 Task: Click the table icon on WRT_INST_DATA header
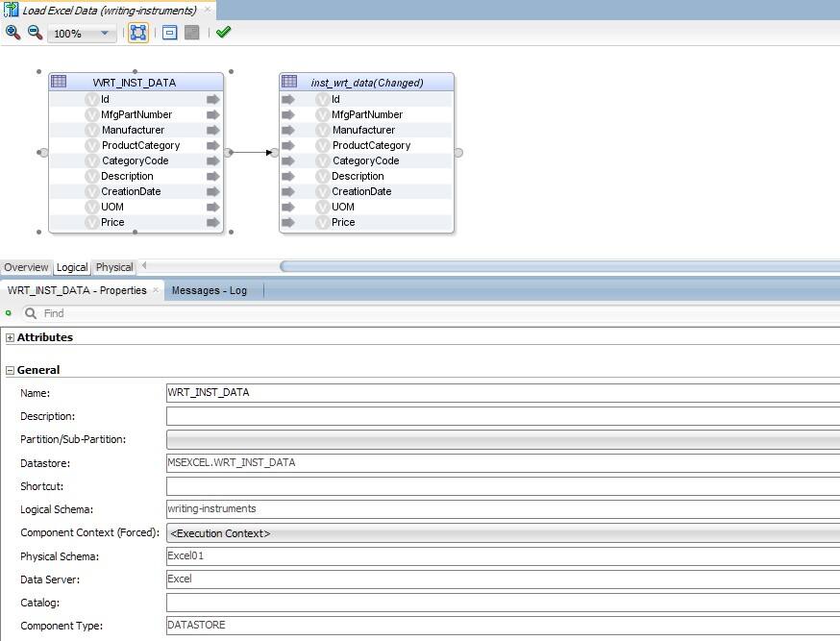61,82
